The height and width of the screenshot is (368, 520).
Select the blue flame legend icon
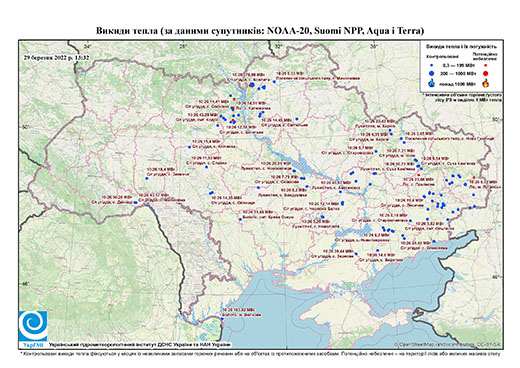(x=432, y=83)
